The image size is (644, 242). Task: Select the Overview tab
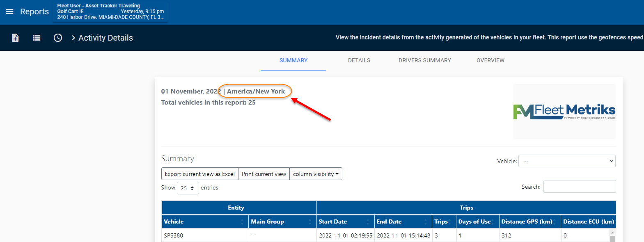point(490,60)
